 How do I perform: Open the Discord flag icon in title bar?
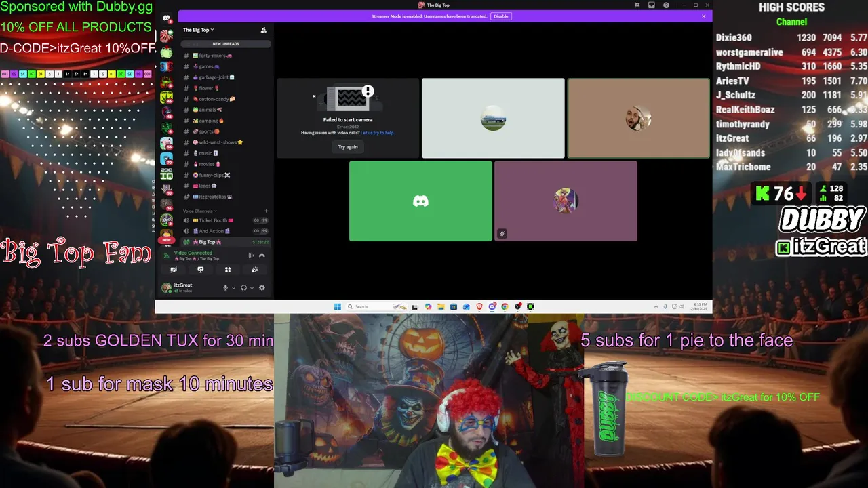click(637, 5)
